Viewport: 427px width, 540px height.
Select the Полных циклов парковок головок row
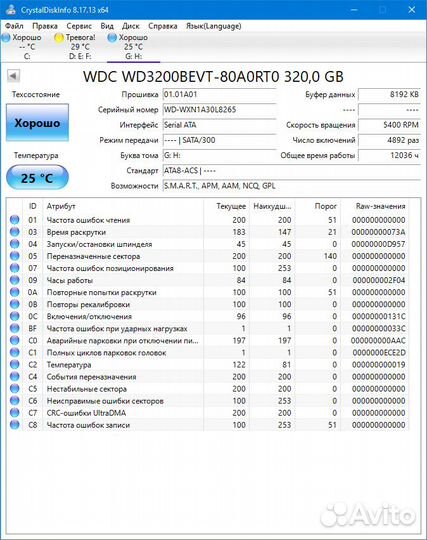(209, 352)
